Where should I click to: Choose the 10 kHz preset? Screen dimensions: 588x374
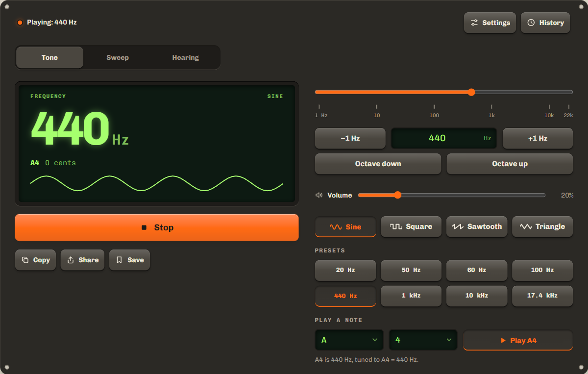click(477, 296)
